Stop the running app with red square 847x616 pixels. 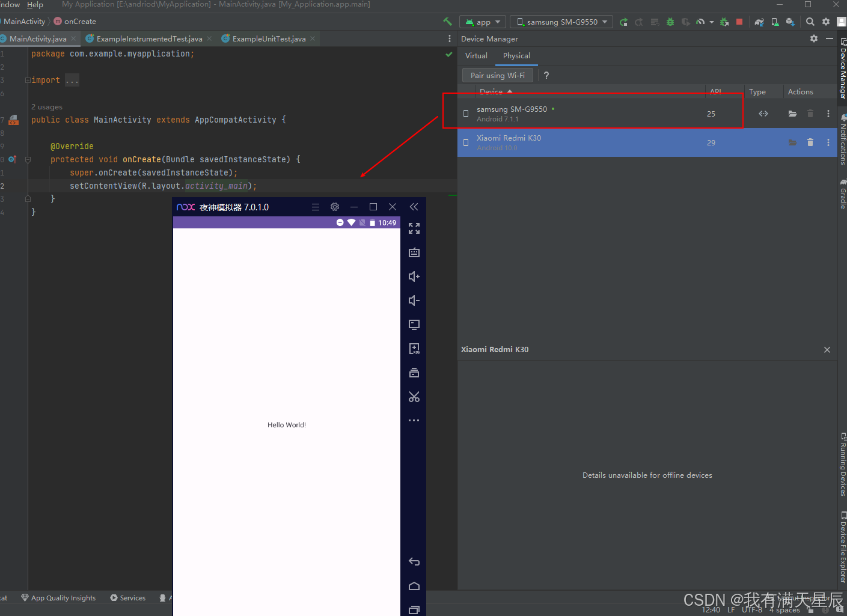[x=739, y=22]
